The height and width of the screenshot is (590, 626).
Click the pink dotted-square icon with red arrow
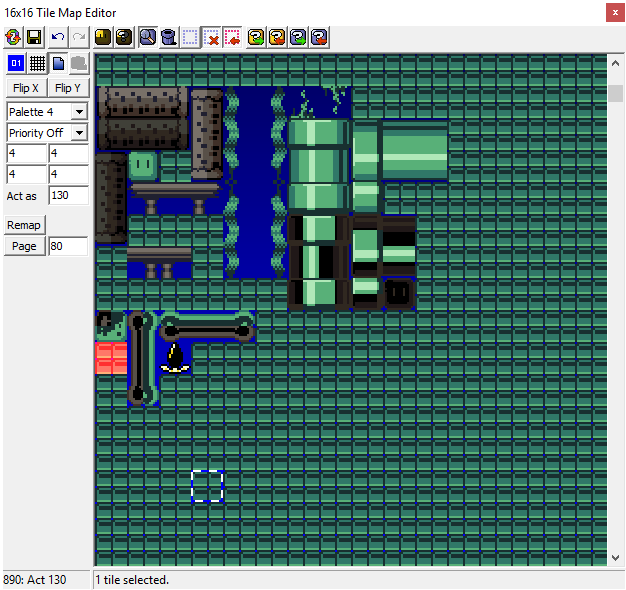point(232,38)
